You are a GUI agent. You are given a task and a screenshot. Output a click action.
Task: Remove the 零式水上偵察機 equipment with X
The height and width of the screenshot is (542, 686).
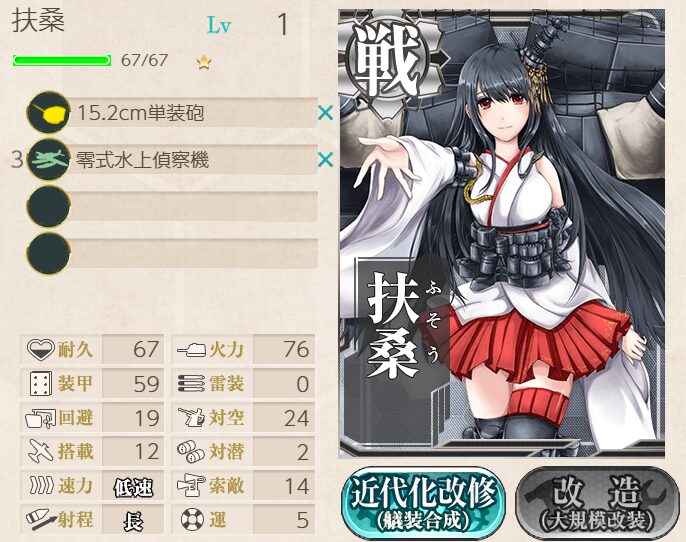[x=326, y=160]
